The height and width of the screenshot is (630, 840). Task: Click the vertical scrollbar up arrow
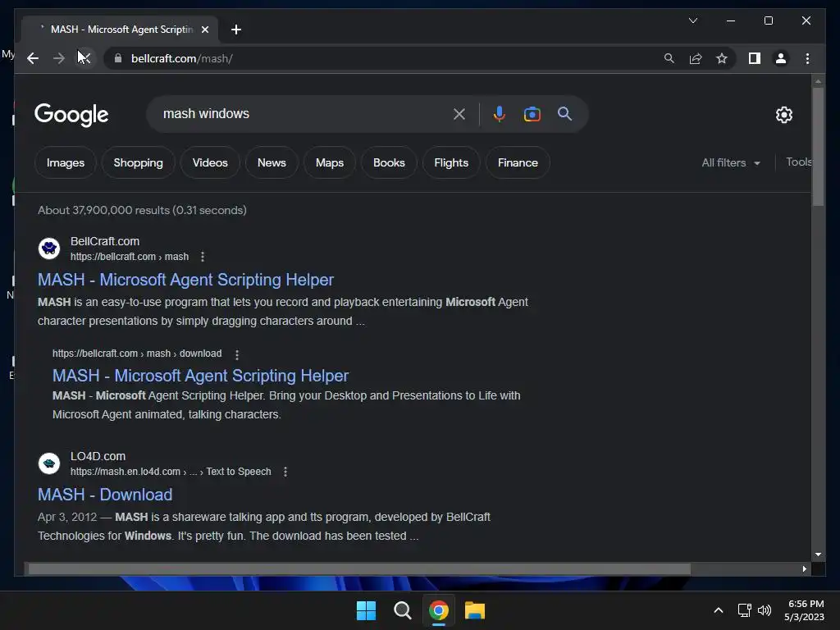[818, 82]
